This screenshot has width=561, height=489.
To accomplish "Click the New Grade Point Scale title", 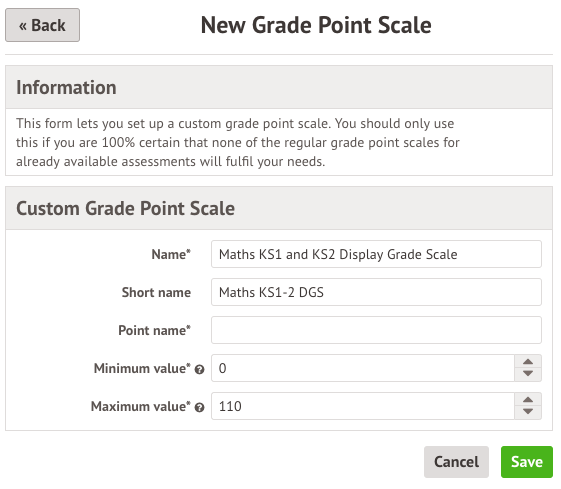I will click(x=316, y=25).
